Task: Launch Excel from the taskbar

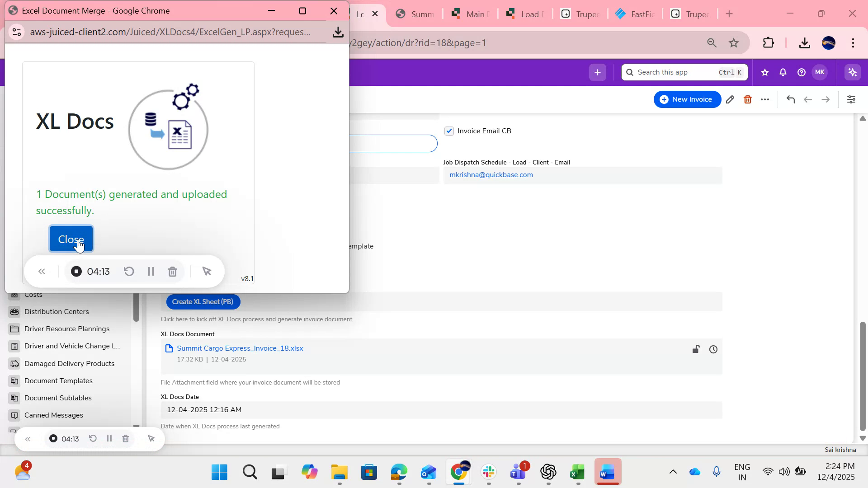Action: pos(577,472)
